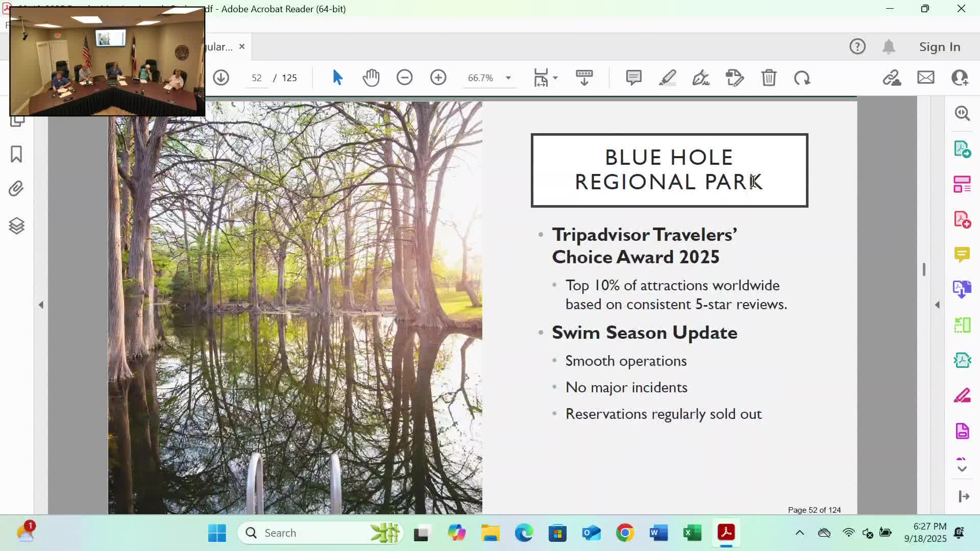Expand the left navigation pane

(x=41, y=305)
